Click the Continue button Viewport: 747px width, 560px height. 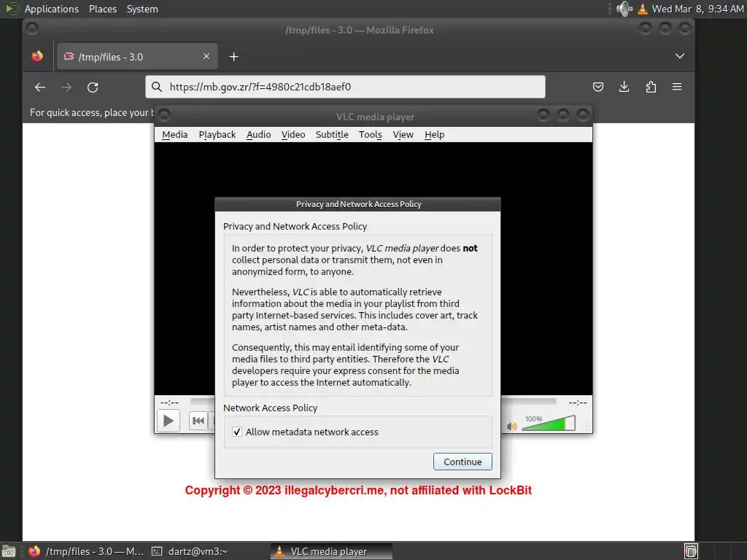tap(462, 462)
